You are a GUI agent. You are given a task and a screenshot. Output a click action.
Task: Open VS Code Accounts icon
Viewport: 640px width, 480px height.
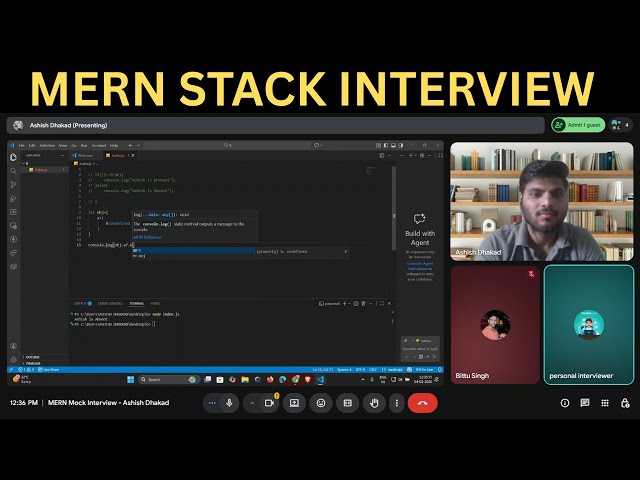13,346
